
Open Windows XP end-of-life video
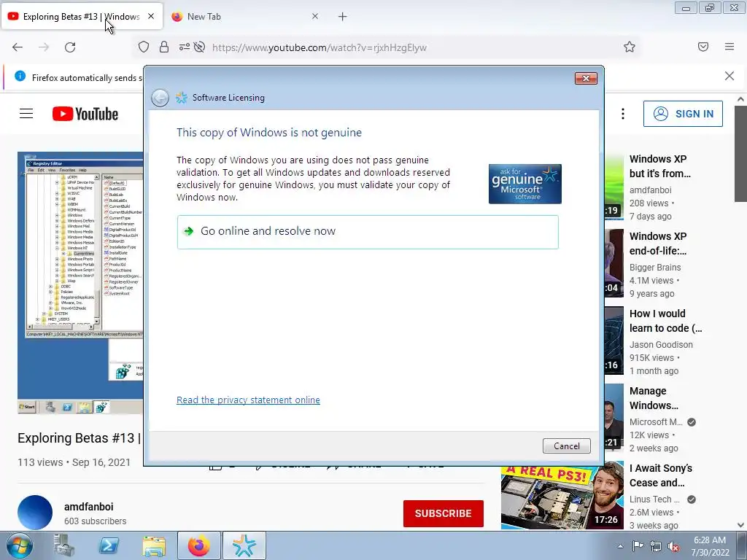(658, 244)
